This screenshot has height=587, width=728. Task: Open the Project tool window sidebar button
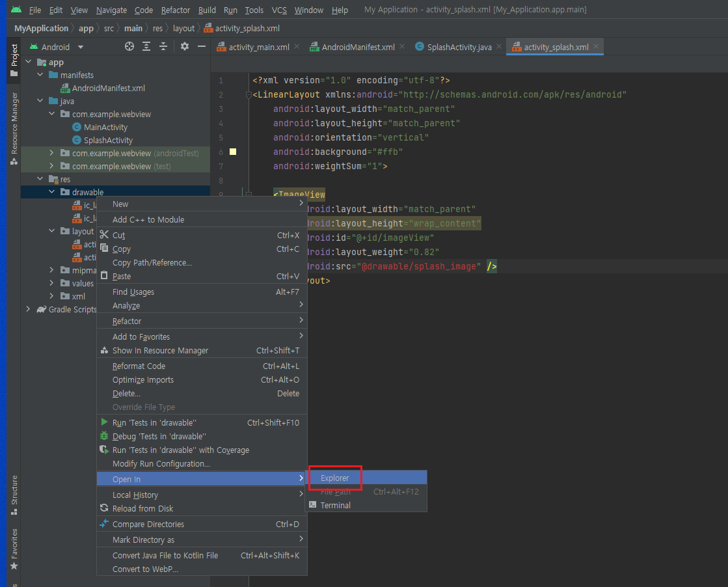(x=14, y=61)
